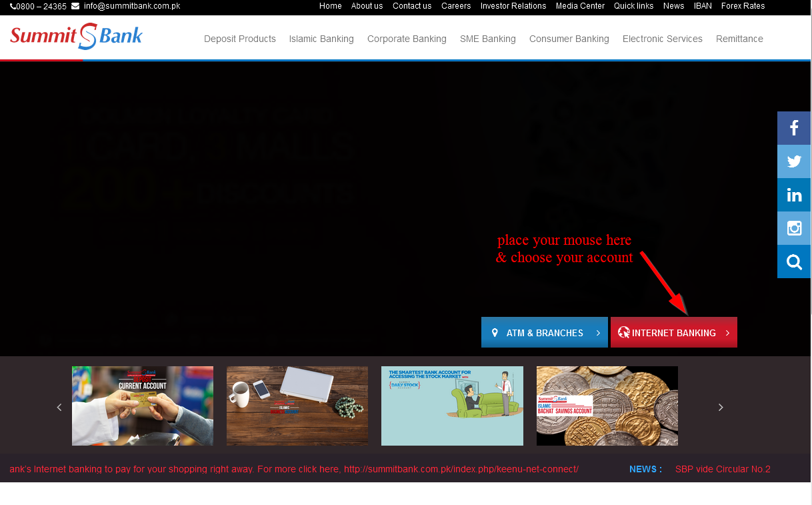The width and height of the screenshot is (812, 505).
Task: Open the Electronic Services menu
Action: coord(663,39)
